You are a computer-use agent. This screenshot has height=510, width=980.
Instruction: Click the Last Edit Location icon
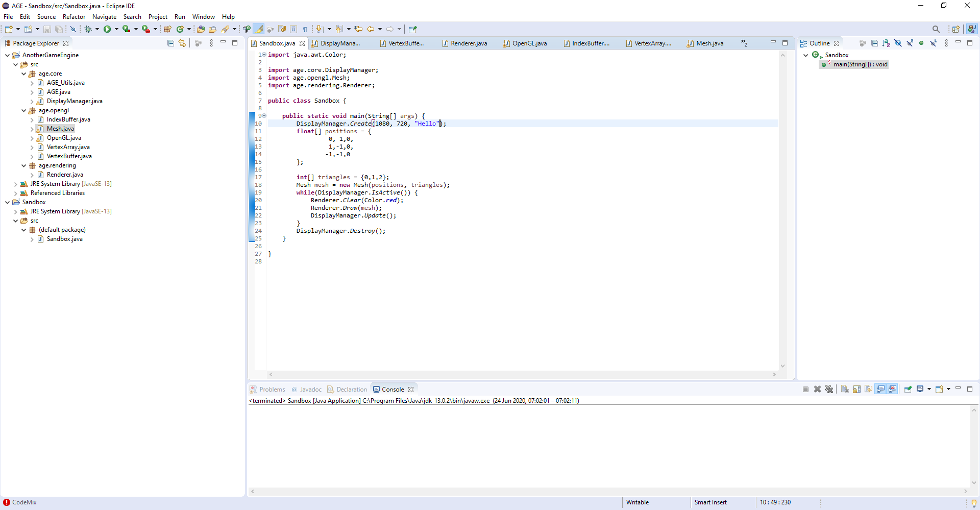pyautogui.click(x=358, y=29)
